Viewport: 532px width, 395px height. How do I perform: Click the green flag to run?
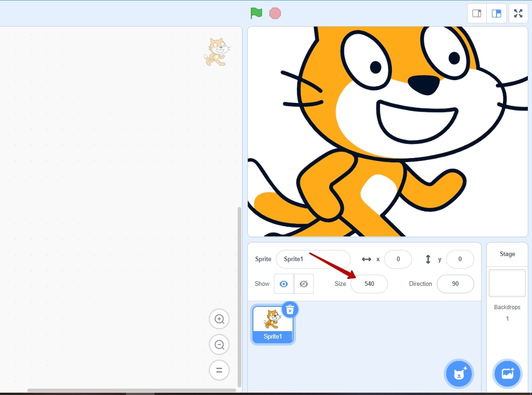click(256, 13)
